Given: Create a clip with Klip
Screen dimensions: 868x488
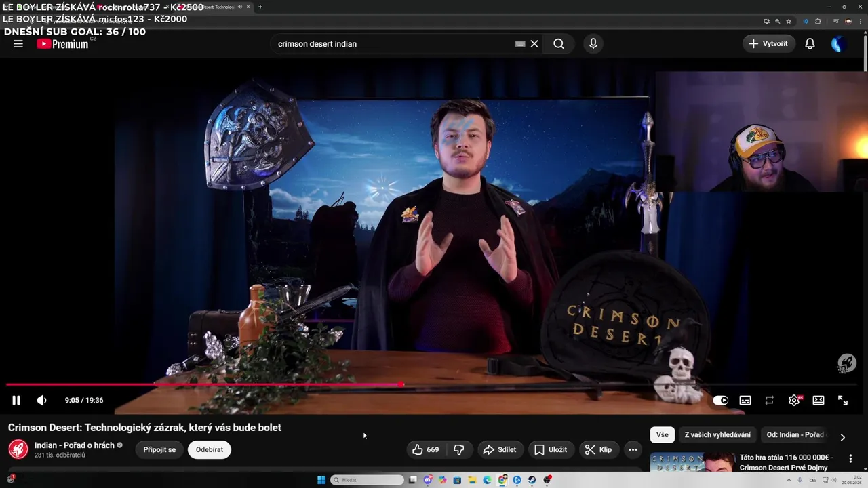Looking at the screenshot, I should (x=599, y=449).
